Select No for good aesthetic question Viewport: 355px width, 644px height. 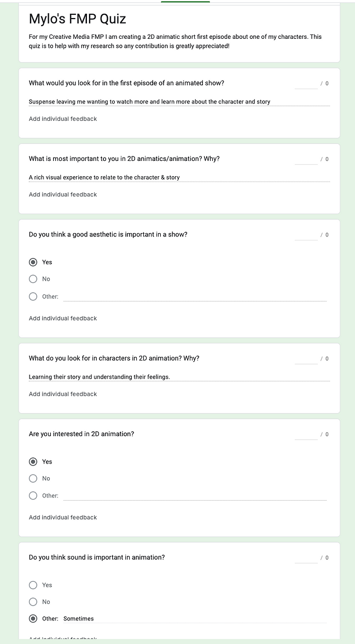click(33, 279)
